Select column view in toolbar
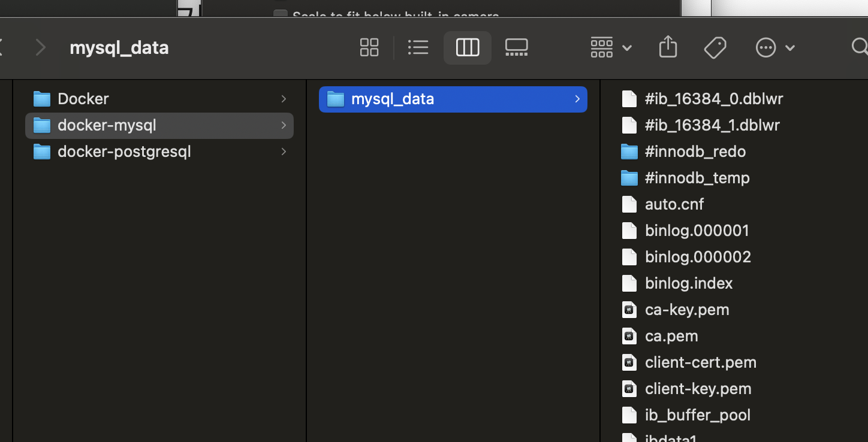The width and height of the screenshot is (868, 442). click(468, 47)
